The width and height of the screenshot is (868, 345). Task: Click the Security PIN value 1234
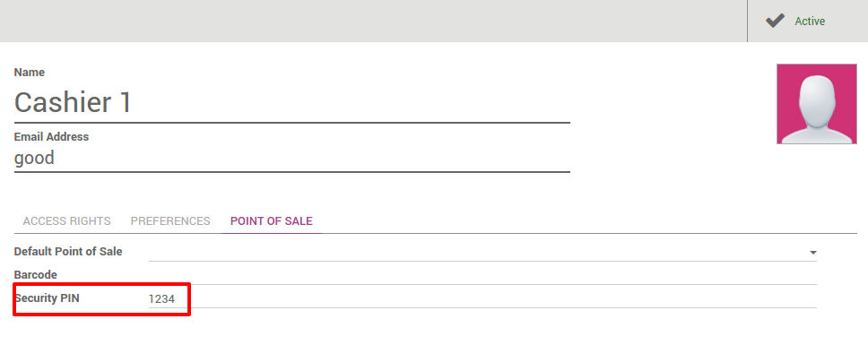[161, 299]
